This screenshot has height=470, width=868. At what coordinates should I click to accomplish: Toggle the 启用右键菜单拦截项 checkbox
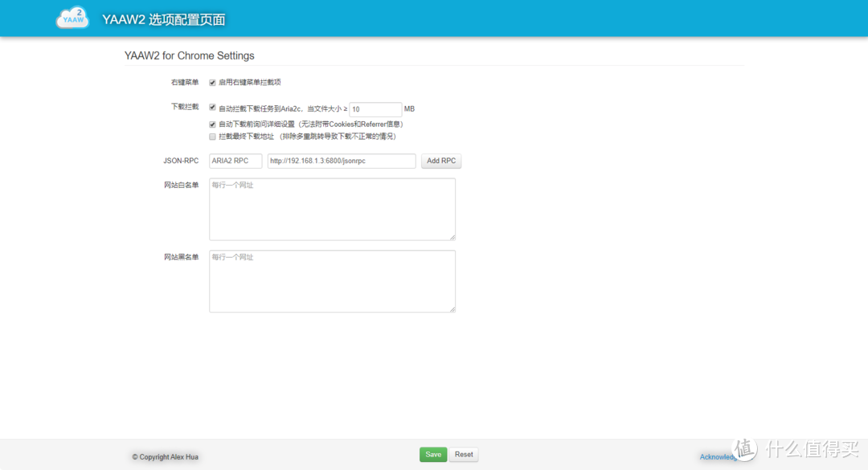(212, 83)
